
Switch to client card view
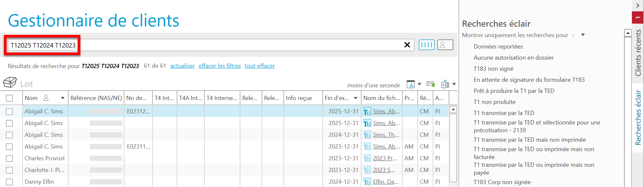445,45
